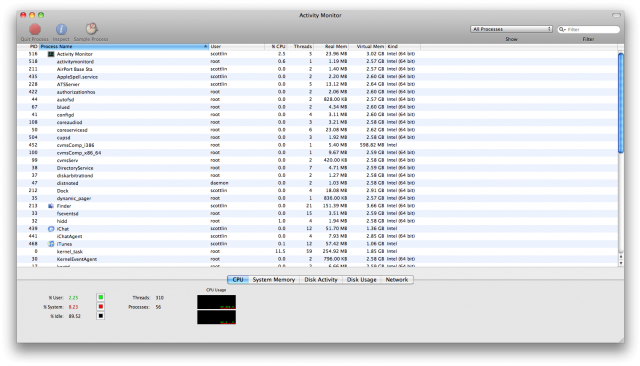Select the coreservicesd process row

pos(317,130)
